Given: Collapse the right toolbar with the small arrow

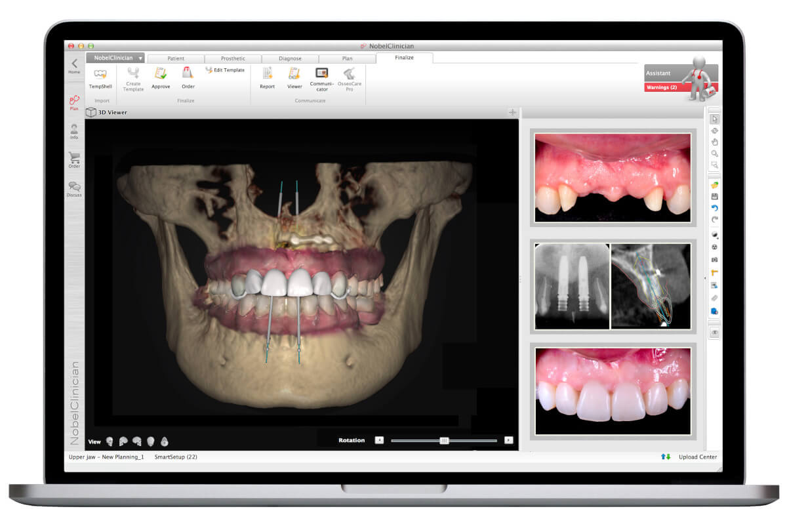Looking at the screenshot, I should [x=706, y=279].
